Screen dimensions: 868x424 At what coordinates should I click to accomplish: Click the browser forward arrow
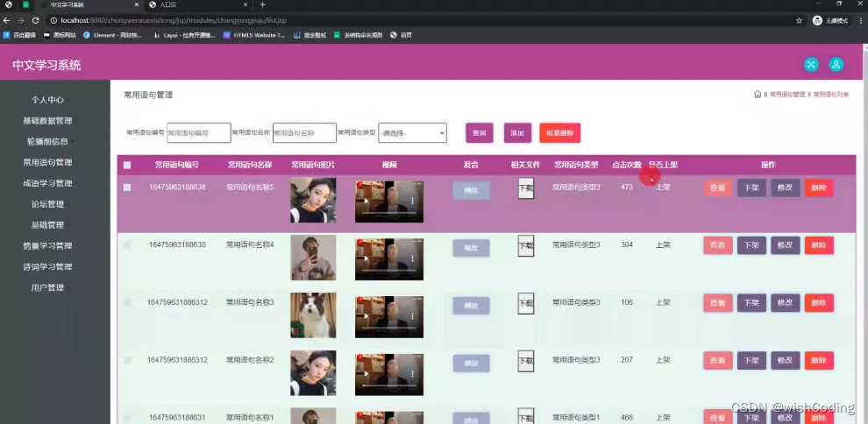(x=21, y=20)
